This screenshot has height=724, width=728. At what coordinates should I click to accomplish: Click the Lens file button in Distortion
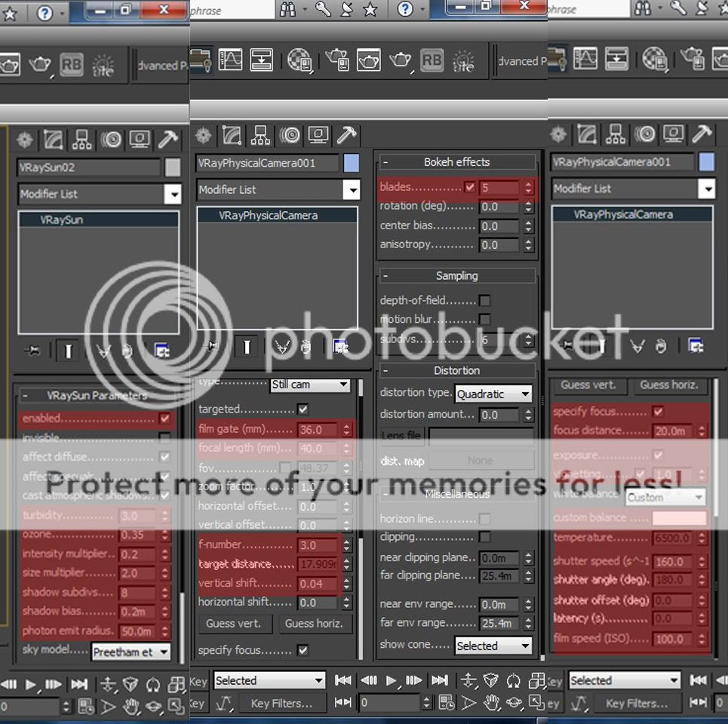tap(401, 435)
